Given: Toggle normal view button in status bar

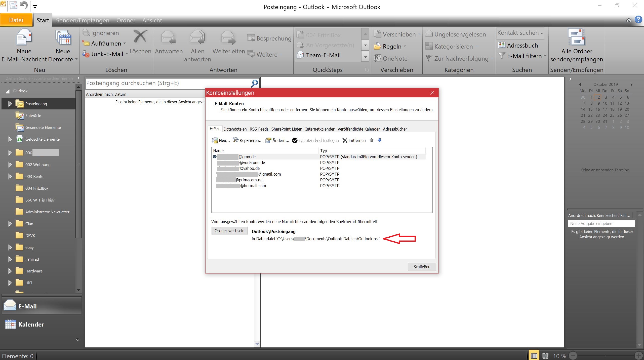Looking at the screenshot, I should pos(534,356).
